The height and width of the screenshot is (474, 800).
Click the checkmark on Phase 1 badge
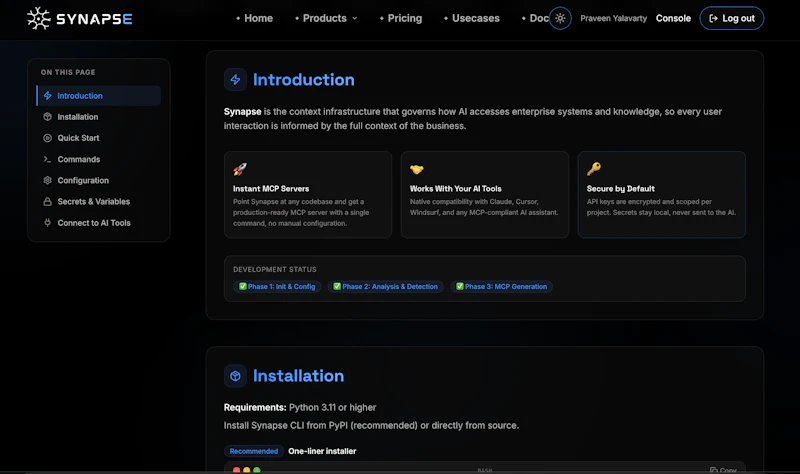pyautogui.click(x=243, y=286)
